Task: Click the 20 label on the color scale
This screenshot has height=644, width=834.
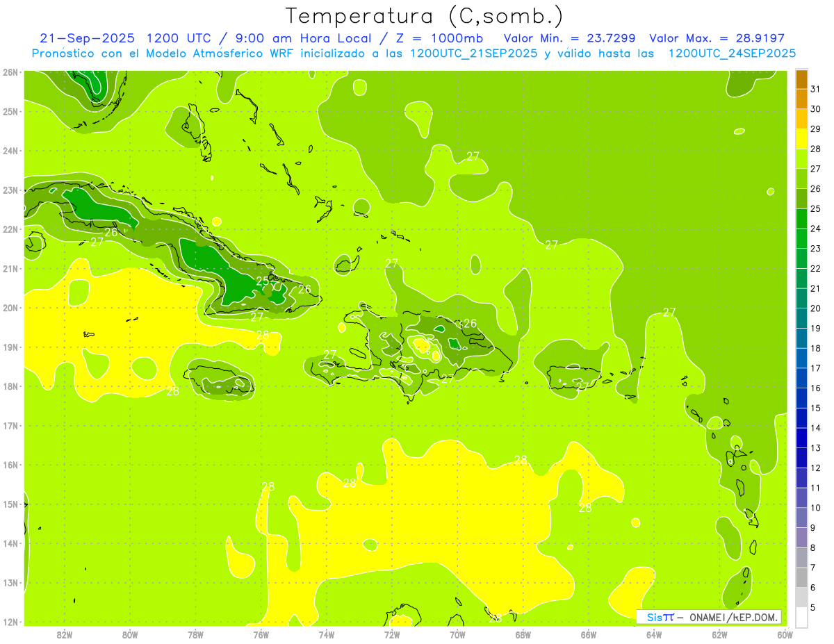Action: pyautogui.click(x=815, y=308)
